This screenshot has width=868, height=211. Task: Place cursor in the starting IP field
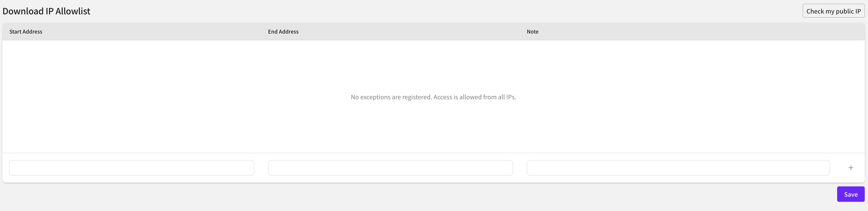click(131, 168)
